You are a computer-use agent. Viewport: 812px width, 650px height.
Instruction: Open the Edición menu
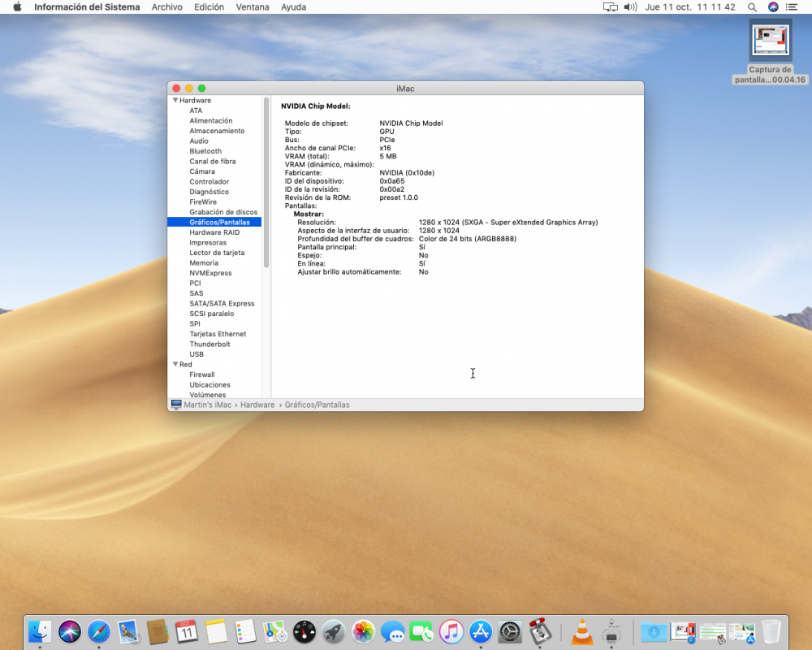(x=209, y=7)
